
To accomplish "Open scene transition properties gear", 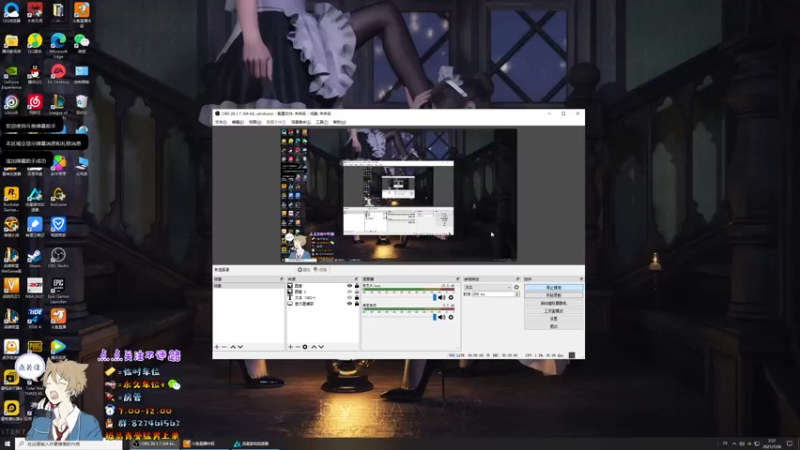I will point(517,287).
